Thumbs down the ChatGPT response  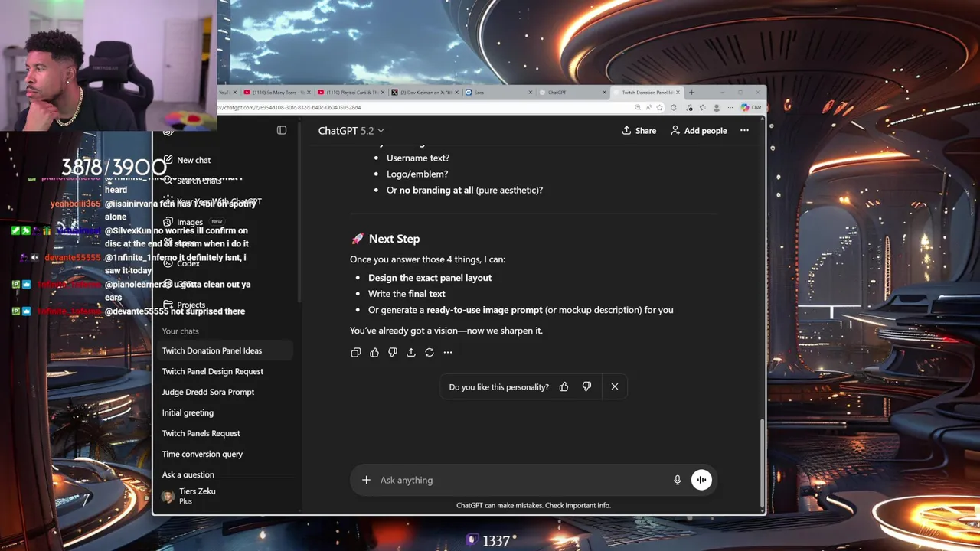tap(393, 352)
